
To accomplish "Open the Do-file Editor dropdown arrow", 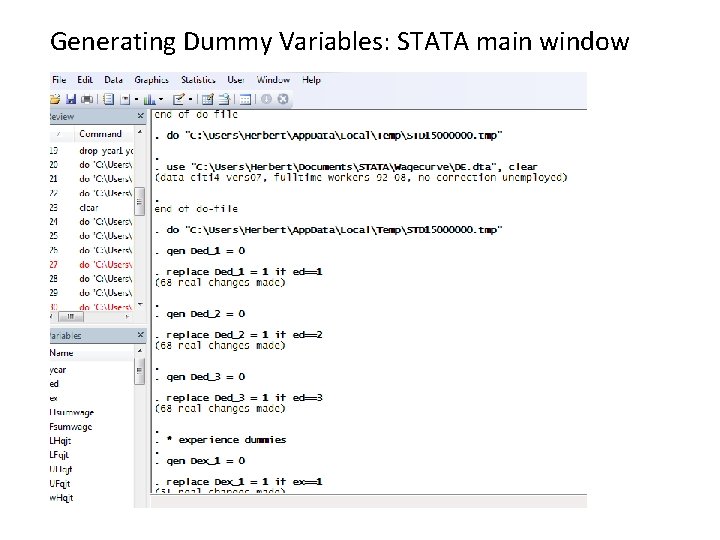I will (x=190, y=99).
